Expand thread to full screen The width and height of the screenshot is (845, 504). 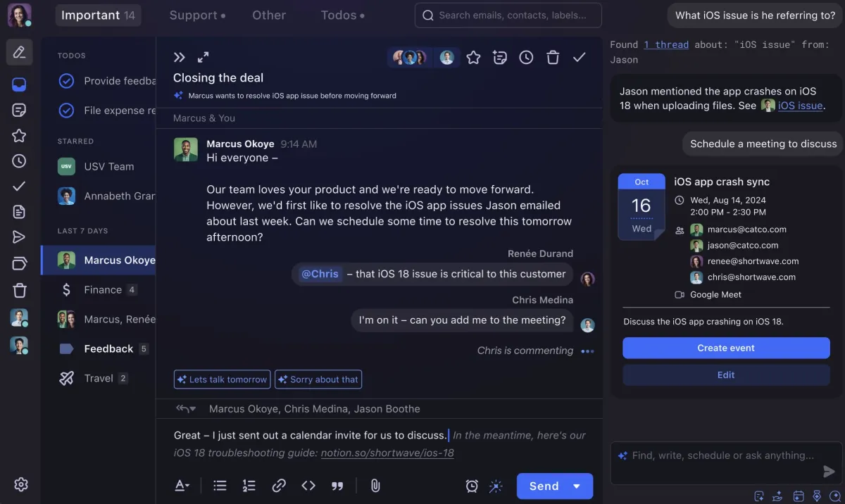pos(203,57)
